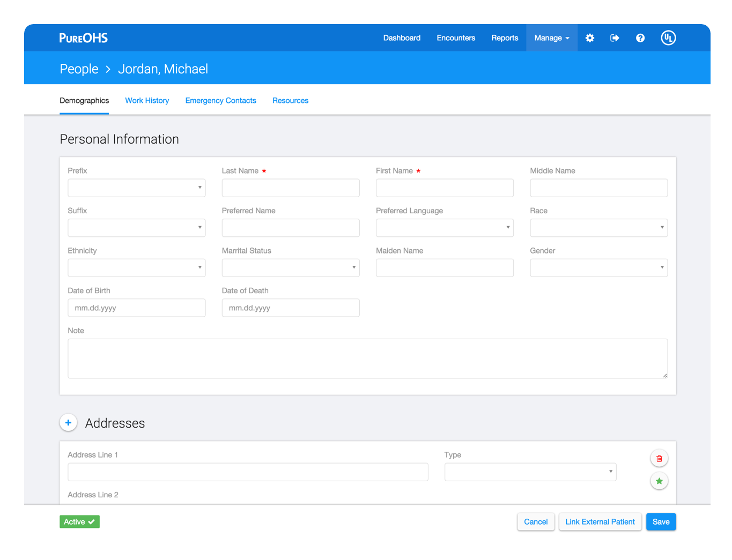Click the Personal Information heading
Screen dimensions: 732x560
tap(120, 139)
